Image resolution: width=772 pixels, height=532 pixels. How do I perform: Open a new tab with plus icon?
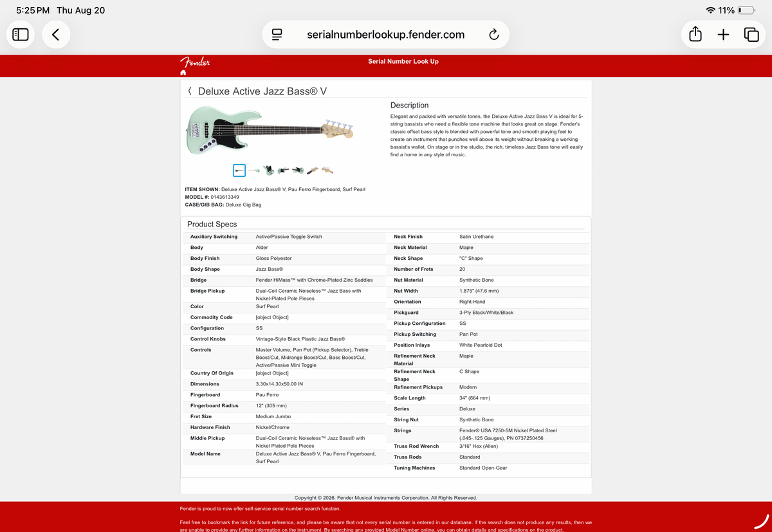point(723,35)
